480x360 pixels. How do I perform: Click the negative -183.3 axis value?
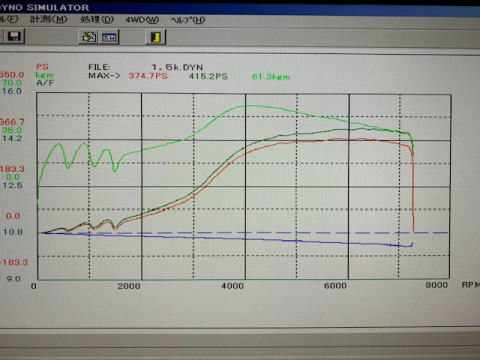click(x=14, y=262)
